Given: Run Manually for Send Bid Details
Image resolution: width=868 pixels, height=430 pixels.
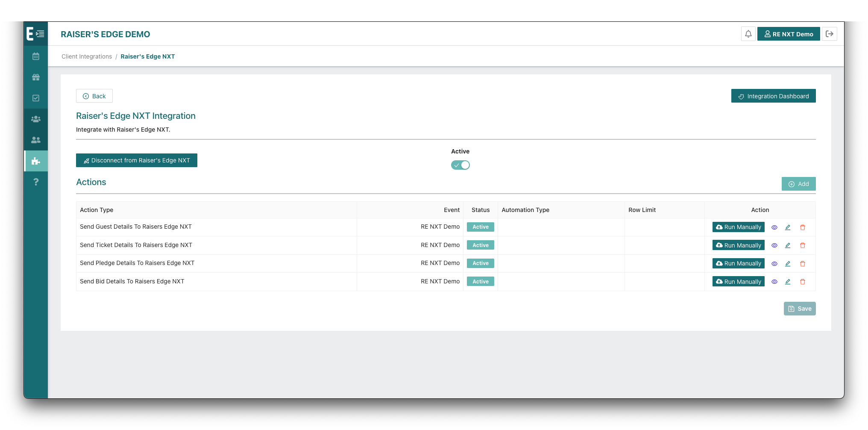Looking at the screenshot, I should 738,282.
